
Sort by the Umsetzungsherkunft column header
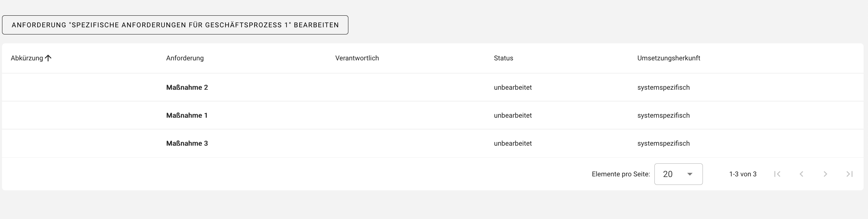(668, 58)
